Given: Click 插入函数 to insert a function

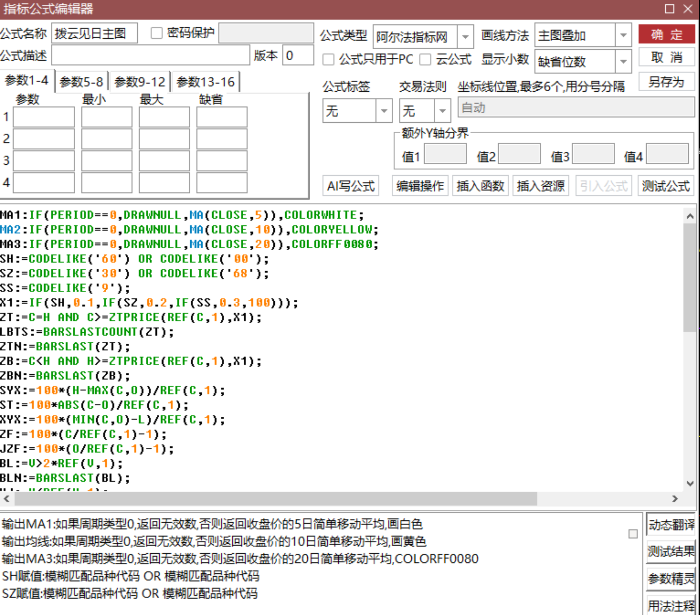Looking at the screenshot, I should click(x=480, y=186).
